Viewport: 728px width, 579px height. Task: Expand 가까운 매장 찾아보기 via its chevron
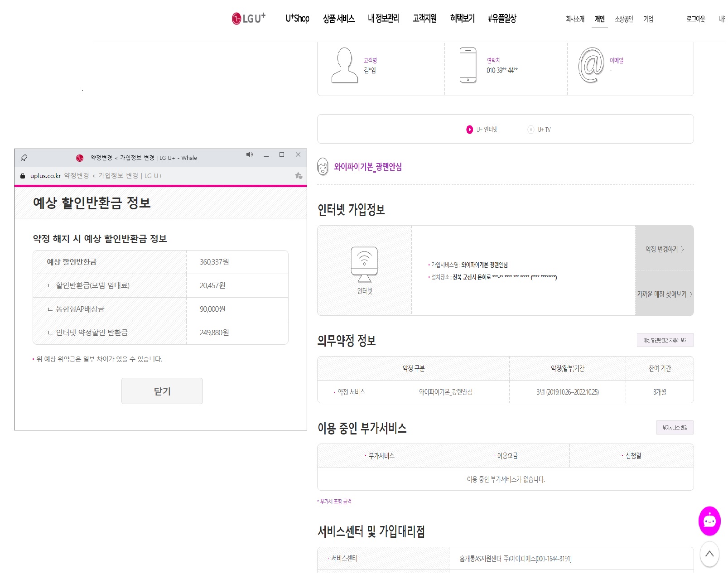(x=691, y=294)
